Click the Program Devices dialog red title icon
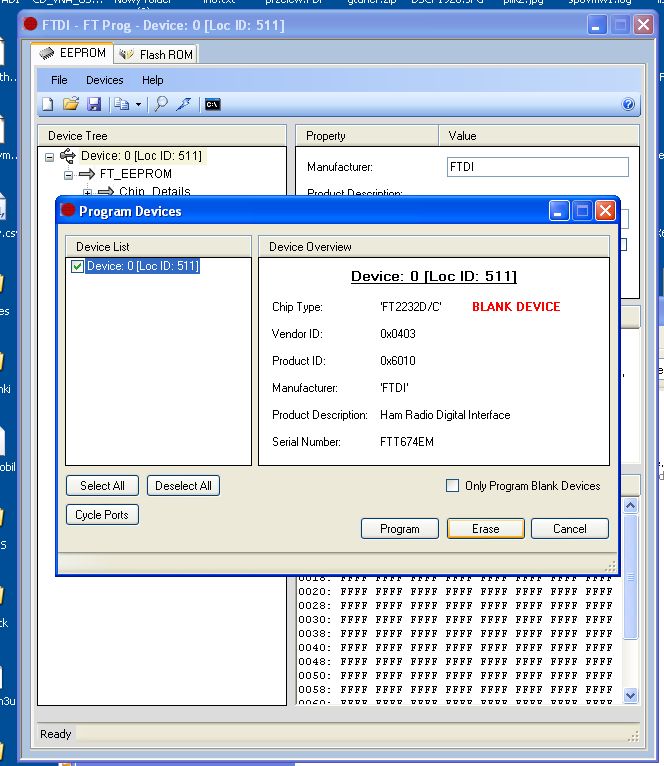Viewport: 664px width, 766px height. (x=67, y=210)
